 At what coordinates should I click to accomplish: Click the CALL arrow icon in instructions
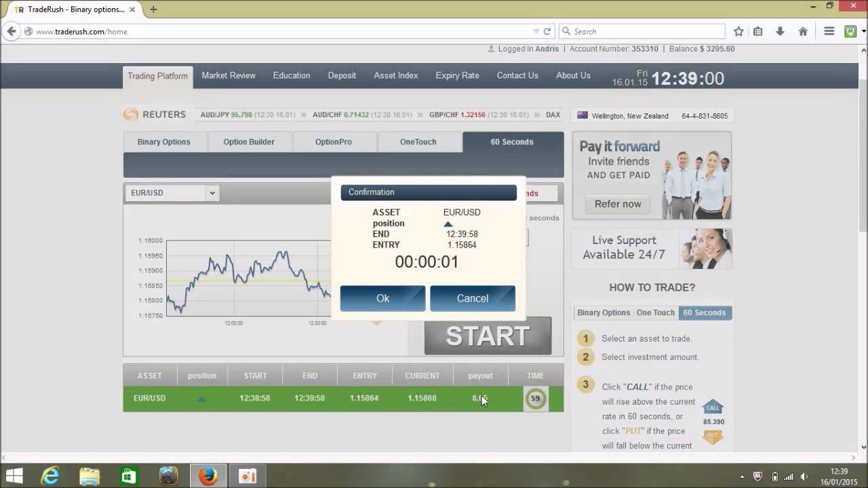713,407
